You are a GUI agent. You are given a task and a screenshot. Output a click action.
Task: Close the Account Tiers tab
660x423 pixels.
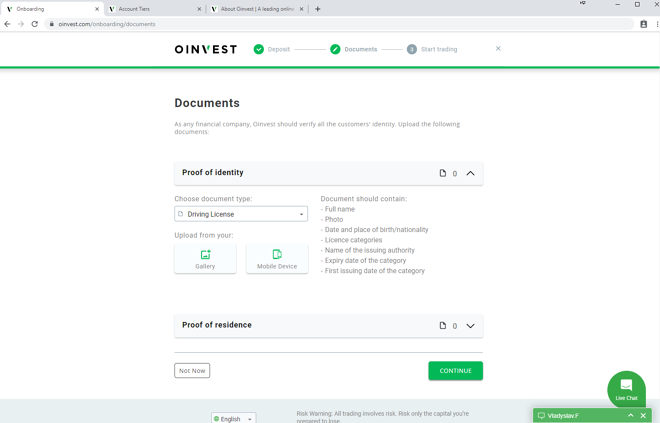[x=199, y=9]
